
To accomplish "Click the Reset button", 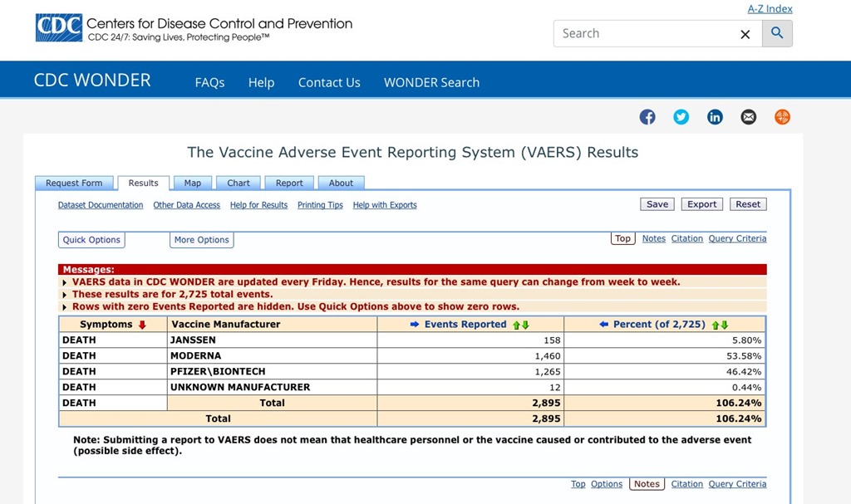I will tap(748, 204).
